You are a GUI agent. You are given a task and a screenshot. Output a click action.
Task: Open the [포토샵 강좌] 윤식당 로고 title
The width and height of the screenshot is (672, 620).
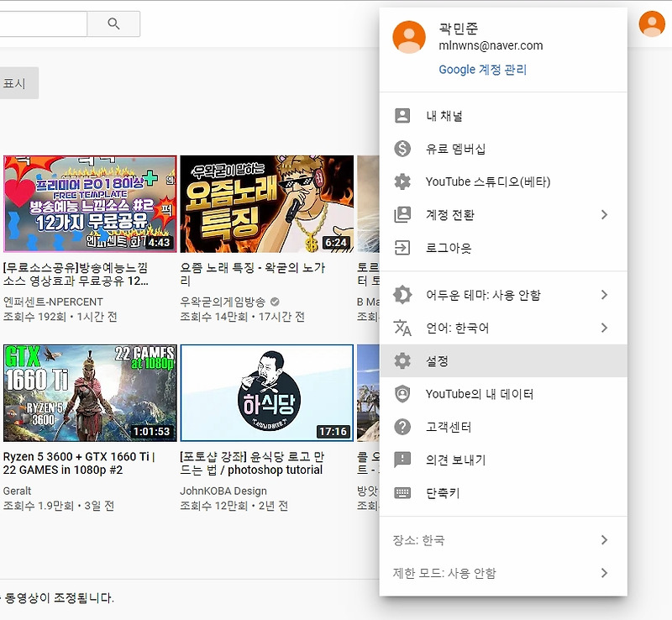click(x=252, y=463)
